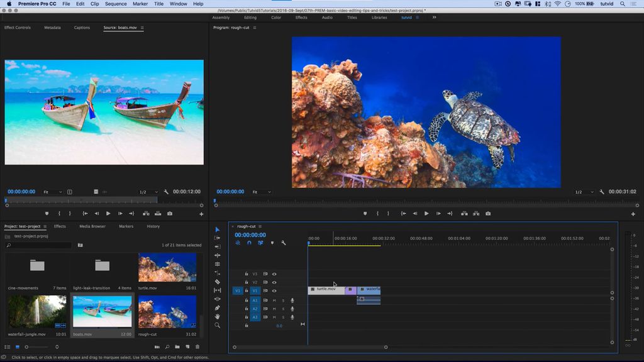Open timeline display settings via wrench icon
644x362 pixels.
point(283,242)
